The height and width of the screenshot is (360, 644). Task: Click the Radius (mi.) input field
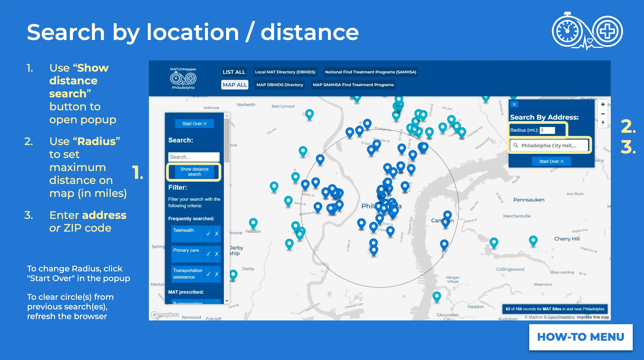(547, 130)
